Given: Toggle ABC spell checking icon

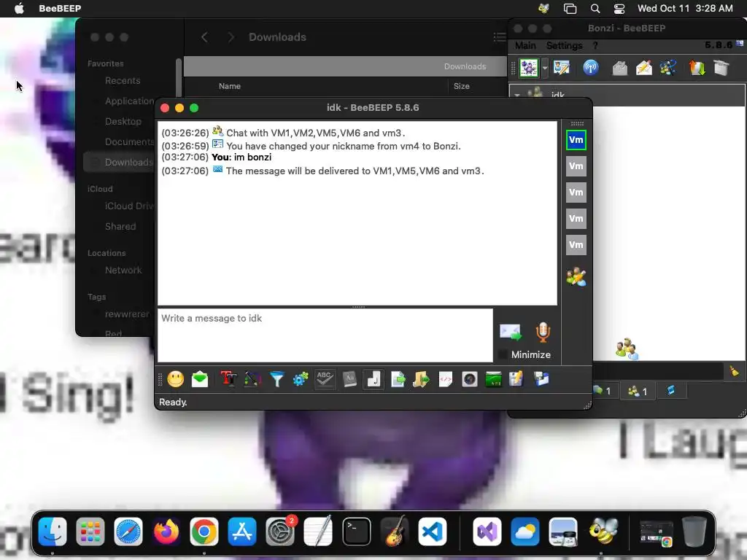Looking at the screenshot, I should [325, 379].
